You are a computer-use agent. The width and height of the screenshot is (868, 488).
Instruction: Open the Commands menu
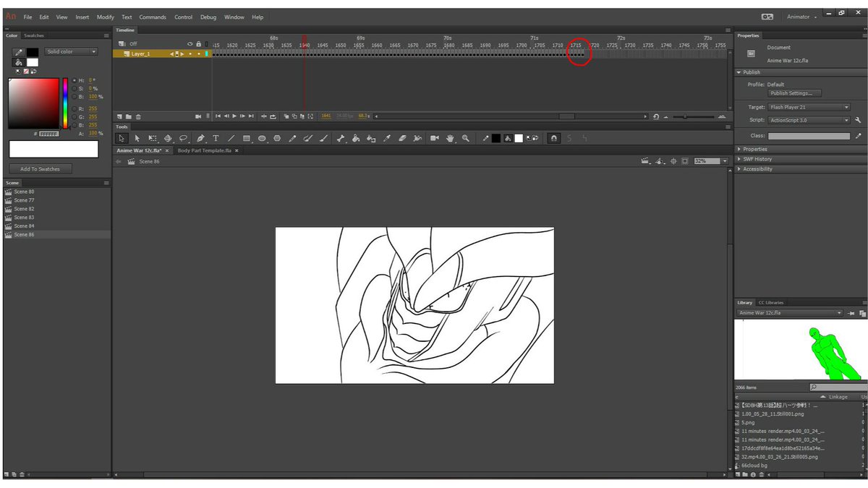[x=153, y=17]
